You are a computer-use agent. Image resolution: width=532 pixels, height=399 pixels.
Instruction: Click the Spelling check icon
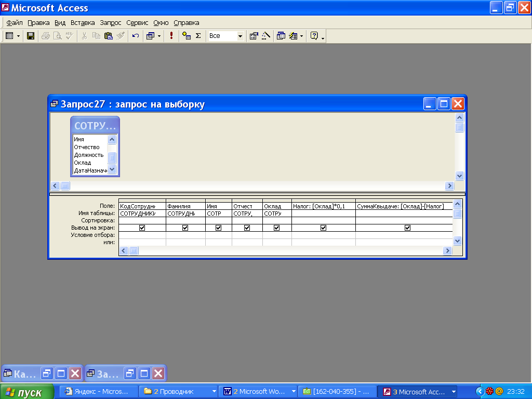coord(69,36)
